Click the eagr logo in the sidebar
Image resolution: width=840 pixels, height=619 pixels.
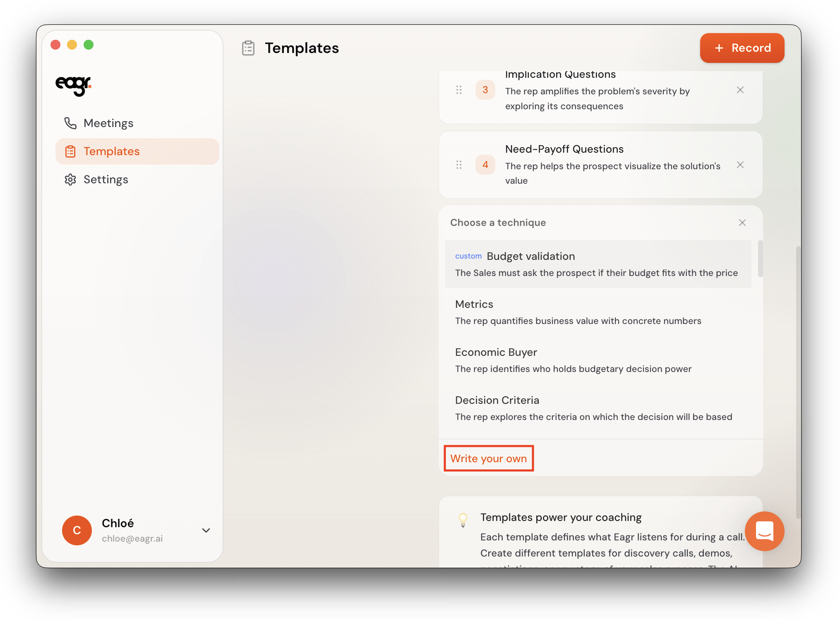pos(73,85)
